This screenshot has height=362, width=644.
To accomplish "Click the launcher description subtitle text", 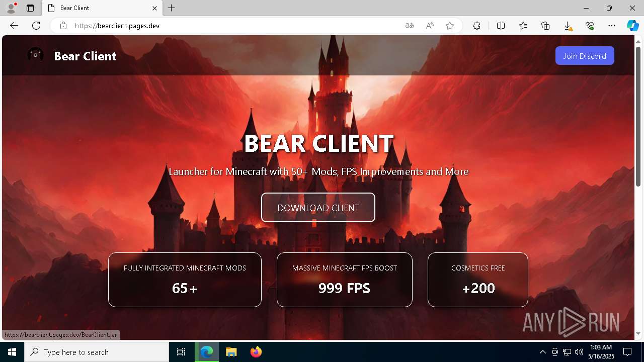I will pos(318,171).
